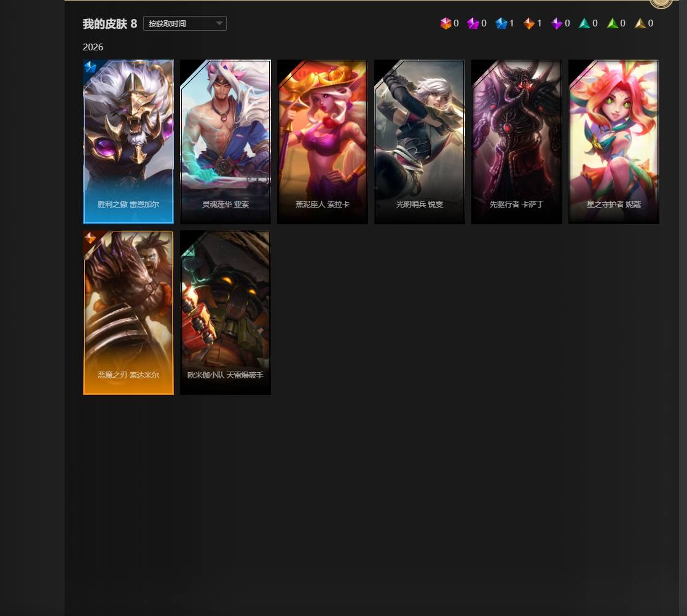Viewport: 687px width, 616px height.
Task: Click the teal triangle rarity gem icon
Action: 584,23
